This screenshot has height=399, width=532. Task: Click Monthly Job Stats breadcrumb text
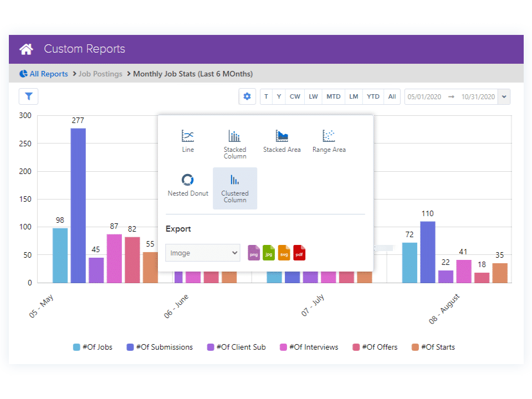pyautogui.click(x=193, y=74)
